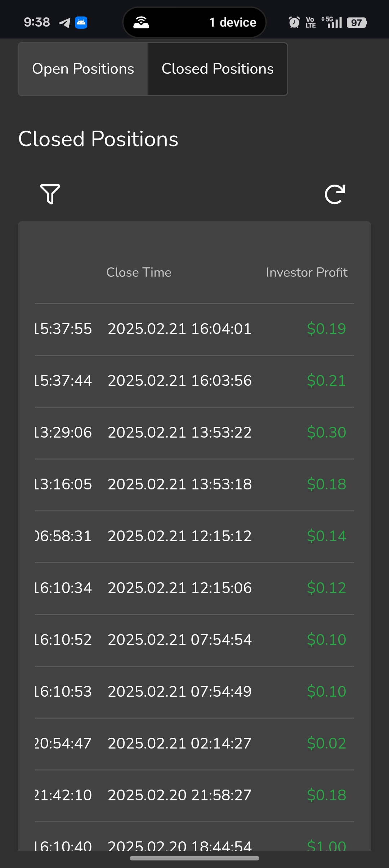Image resolution: width=389 pixels, height=868 pixels.
Task: Open the position closed at 12:15:12
Action: click(x=179, y=536)
